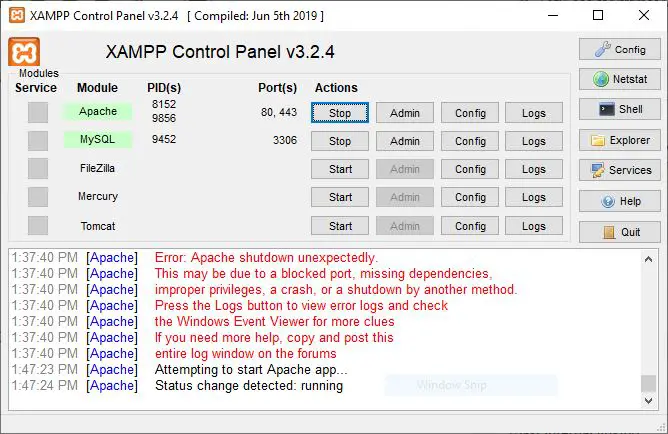
Task: Click the green Apache module label
Action: [98, 111]
